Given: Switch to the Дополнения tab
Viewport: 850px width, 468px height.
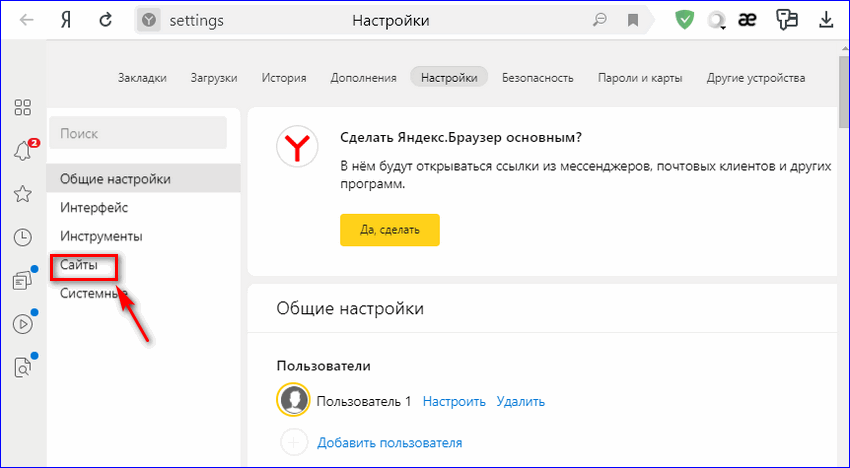Looking at the screenshot, I should (363, 78).
